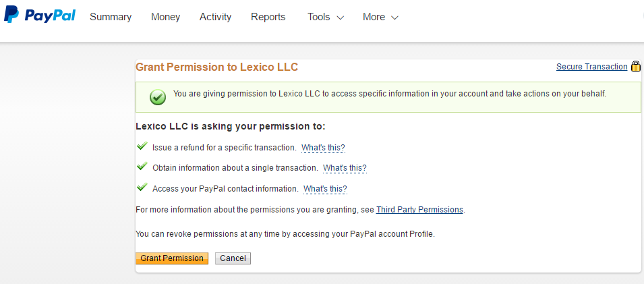The width and height of the screenshot is (644, 284).
Task: Switch to Reports in navigation
Action: pyautogui.click(x=268, y=17)
